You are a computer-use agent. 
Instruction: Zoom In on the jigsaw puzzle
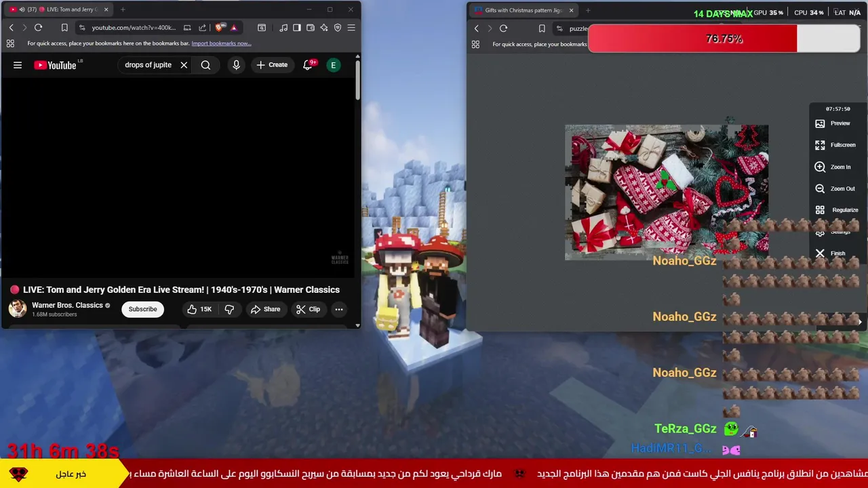[x=833, y=167]
